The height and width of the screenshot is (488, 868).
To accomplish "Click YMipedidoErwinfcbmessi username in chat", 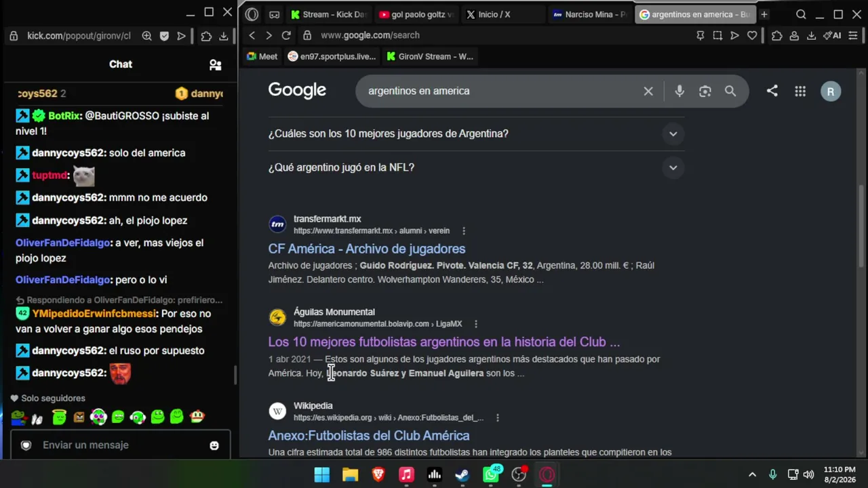I will (x=95, y=314).
